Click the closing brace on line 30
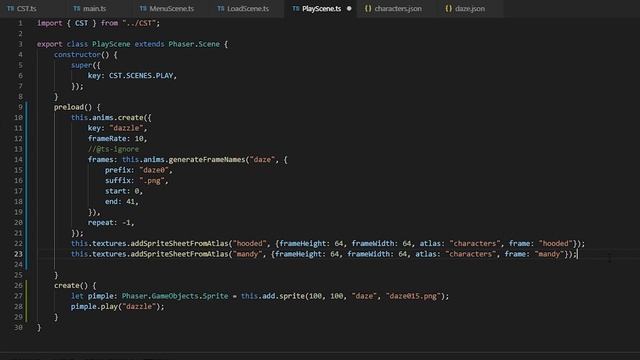The image size is (640, 360). pyautogui.click(x=39, y=327)
